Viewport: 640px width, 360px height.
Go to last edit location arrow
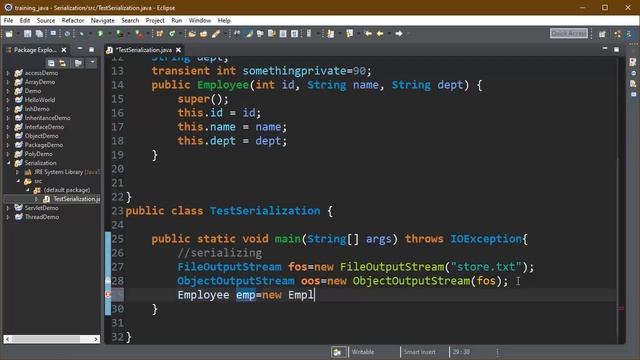[x=368, y=33]
